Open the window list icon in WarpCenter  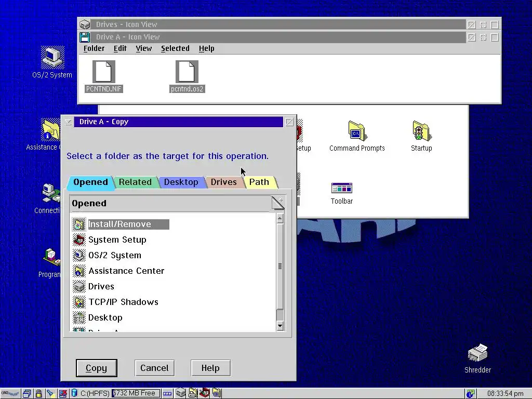pos(27,394)
